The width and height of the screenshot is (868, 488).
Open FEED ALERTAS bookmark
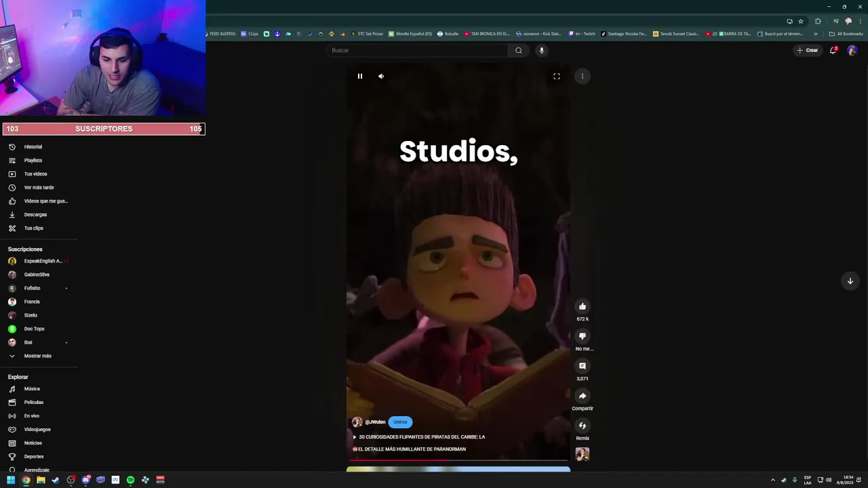coord(220,34)
